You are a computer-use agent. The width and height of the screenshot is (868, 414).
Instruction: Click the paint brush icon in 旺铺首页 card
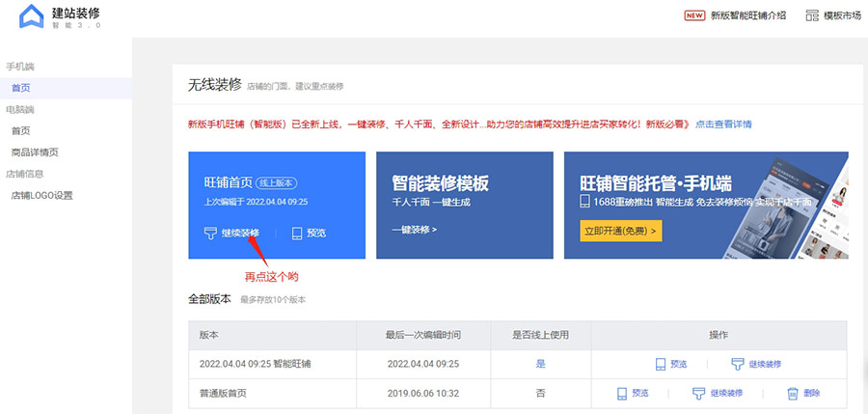click(x=210, y=234)
